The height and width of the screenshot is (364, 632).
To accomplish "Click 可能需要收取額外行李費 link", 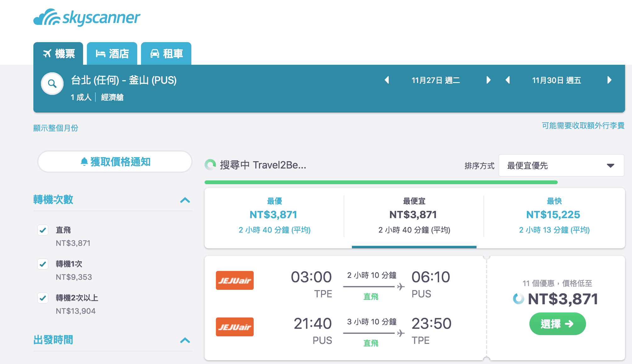I will click(x=583, y=125).
